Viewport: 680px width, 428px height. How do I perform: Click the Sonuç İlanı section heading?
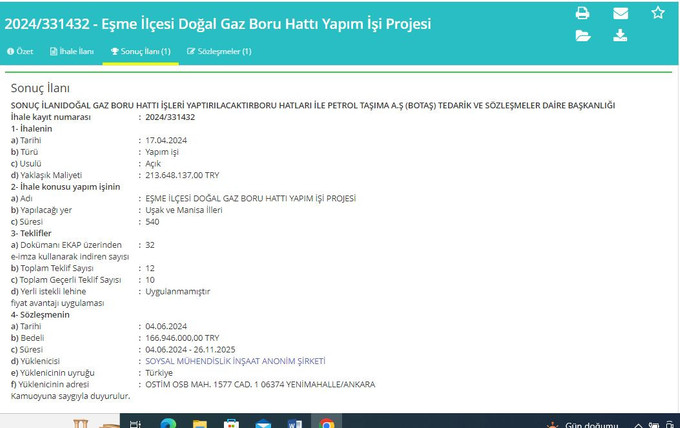(x=40, y=88)
